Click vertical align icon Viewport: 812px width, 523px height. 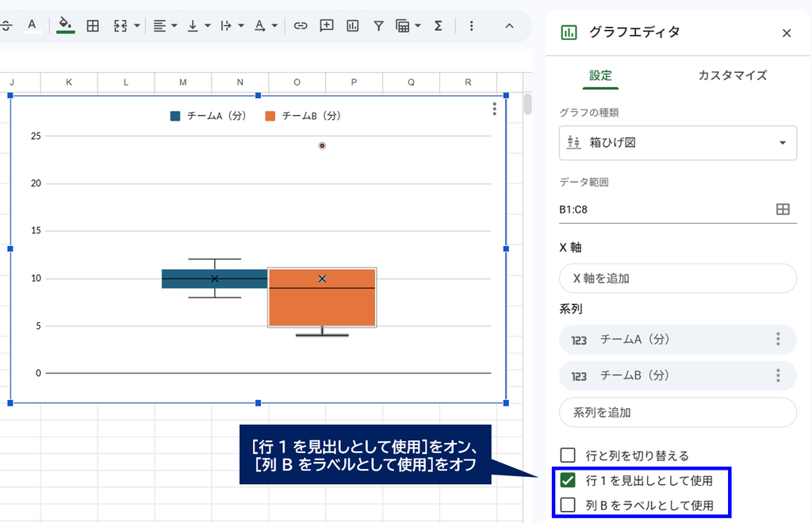193,25
